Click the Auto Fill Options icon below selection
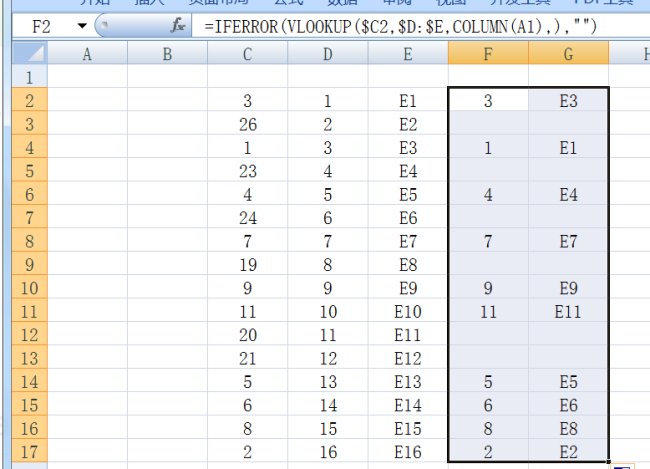 coord(621,465)
